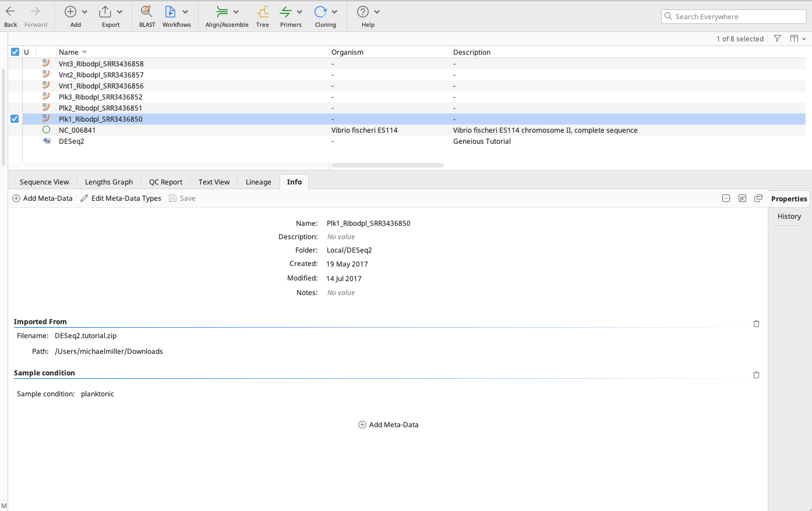Screen dimensions: 812x511
Task: Click the Plk2_Ribodpl_SRR3436851 reads icon
Action: 47,108
